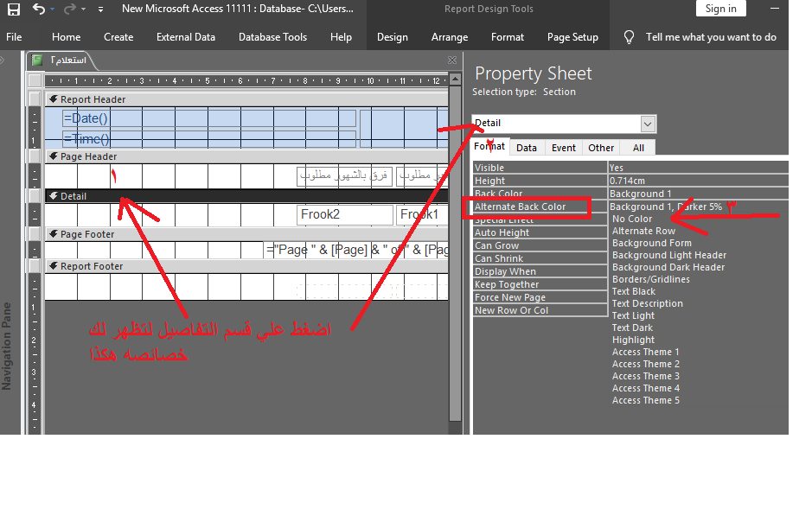Choose Background Light Header option

(x=669, y=255)
